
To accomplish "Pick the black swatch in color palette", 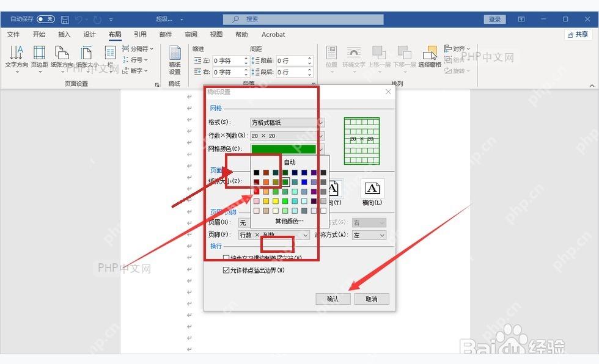I will (x=256, y=172).
